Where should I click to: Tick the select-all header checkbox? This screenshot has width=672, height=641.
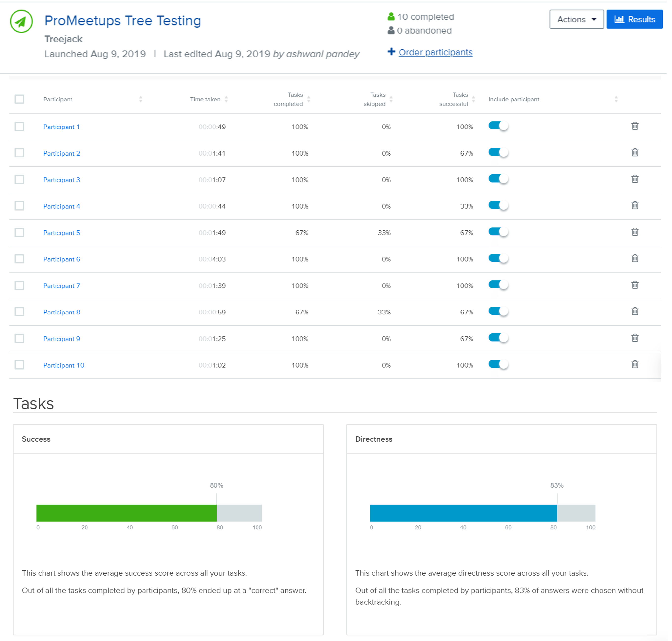pos(19,99)
